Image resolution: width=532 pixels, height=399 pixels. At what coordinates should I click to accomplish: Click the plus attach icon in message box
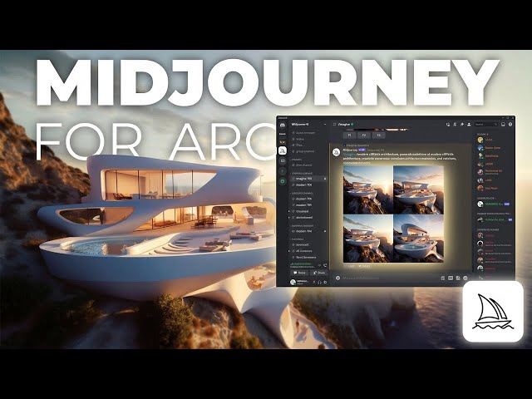coord(337,278)
